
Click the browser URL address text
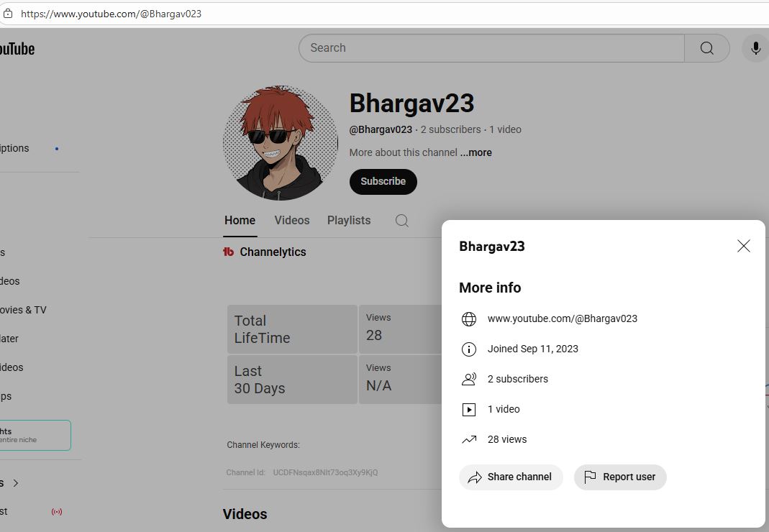click(111, 14)
